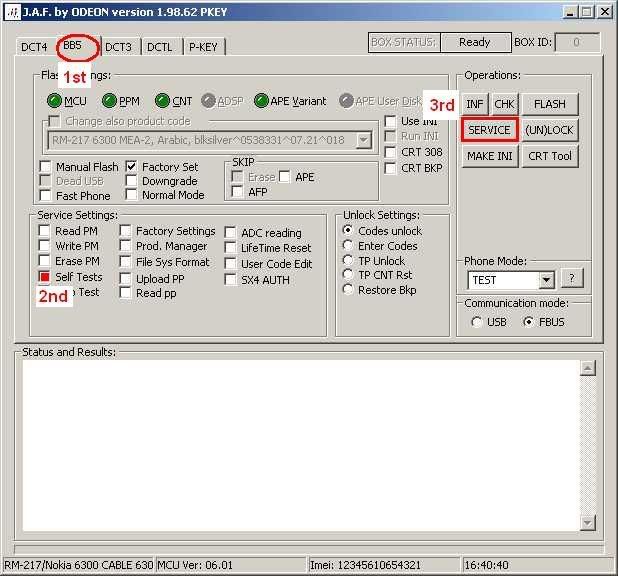The height and width of the screenshot is (576, 618).
Task: Click the status log scroll up arrow
Action: (x=588, y=368)
